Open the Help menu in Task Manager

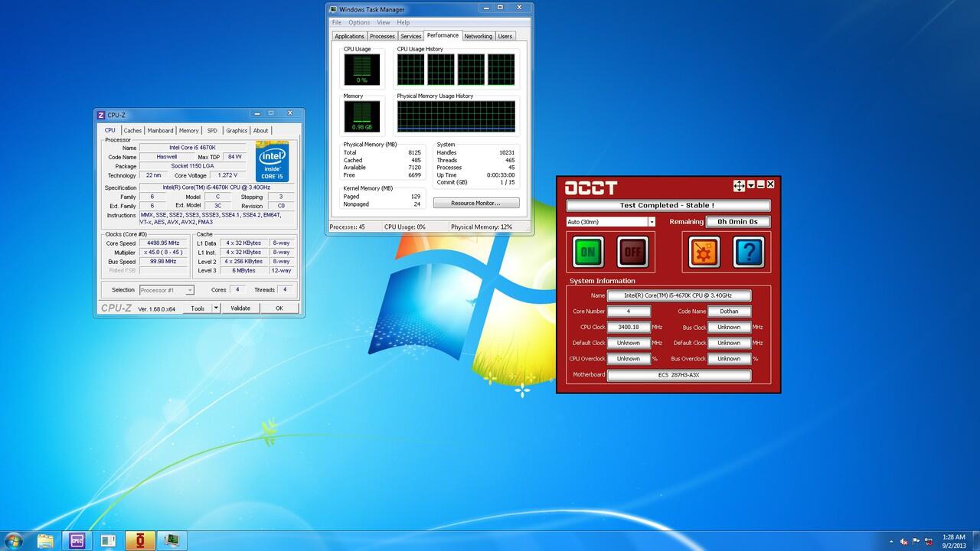pyautogui.click(x=403, y=23)
